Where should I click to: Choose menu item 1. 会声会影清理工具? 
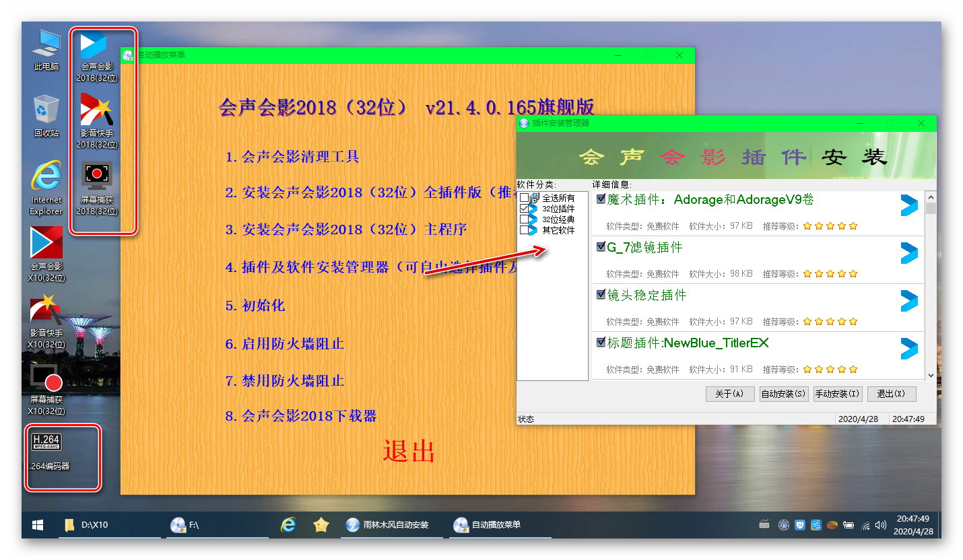click(x=292, y=157)
